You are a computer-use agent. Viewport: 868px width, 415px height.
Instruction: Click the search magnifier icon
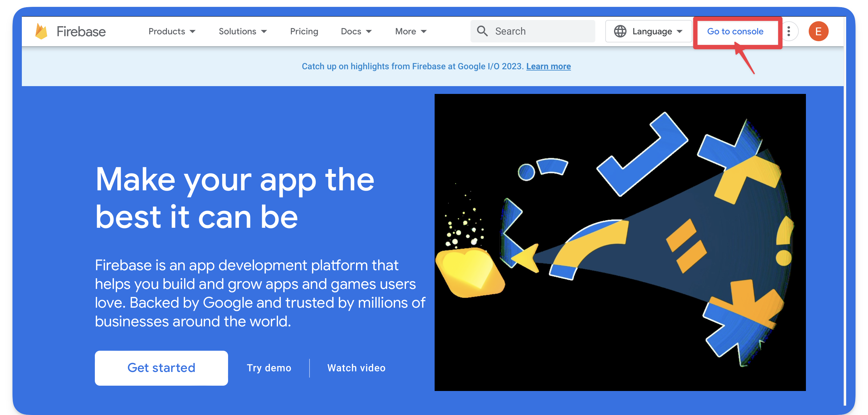[x=483, y=31]
